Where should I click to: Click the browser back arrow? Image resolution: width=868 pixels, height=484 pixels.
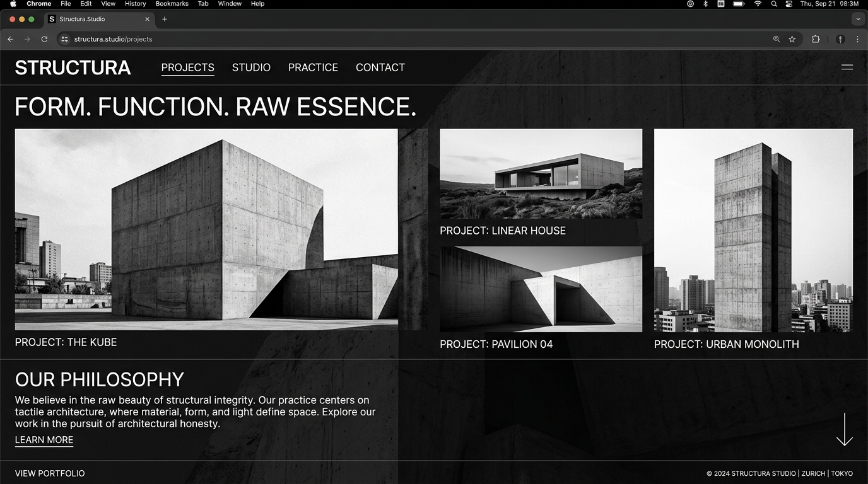pyautogui.click(x=10, y=39)
